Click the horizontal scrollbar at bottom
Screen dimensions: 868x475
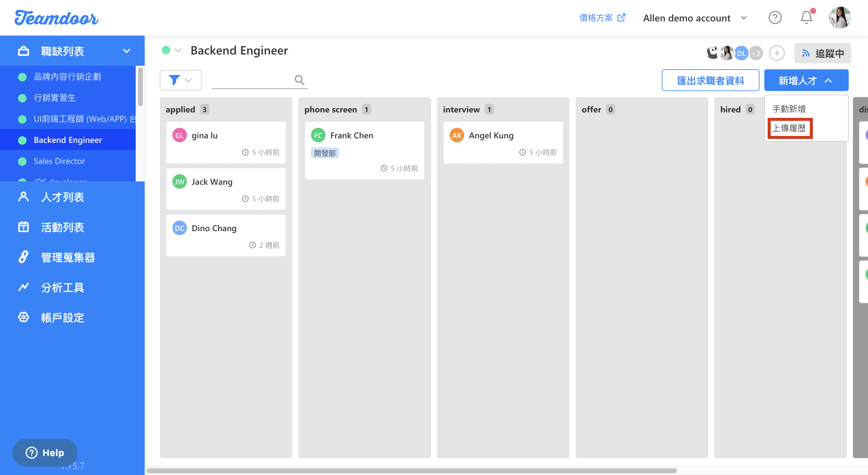coord(411,470)
